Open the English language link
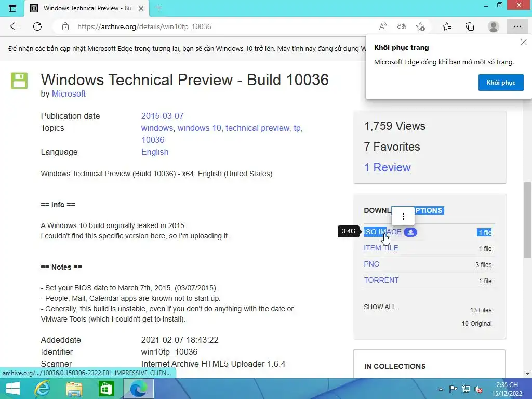Screen dimensions: 532x399 click(x=155, y=152)
